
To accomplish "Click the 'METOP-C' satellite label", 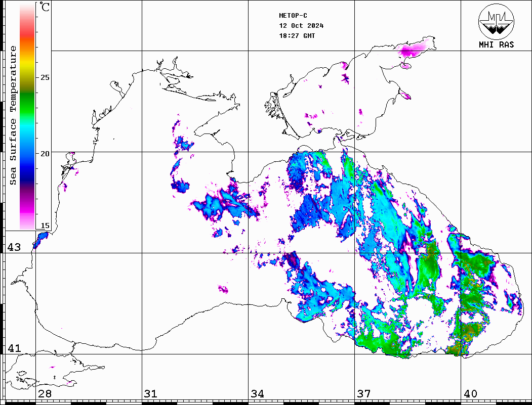I will [293, 16].
